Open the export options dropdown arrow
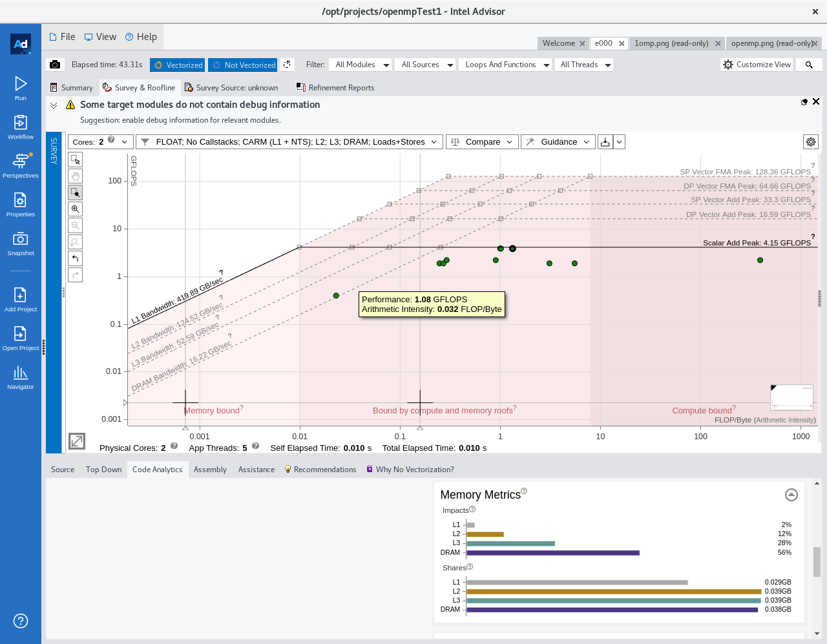 [x=619, y=142]
